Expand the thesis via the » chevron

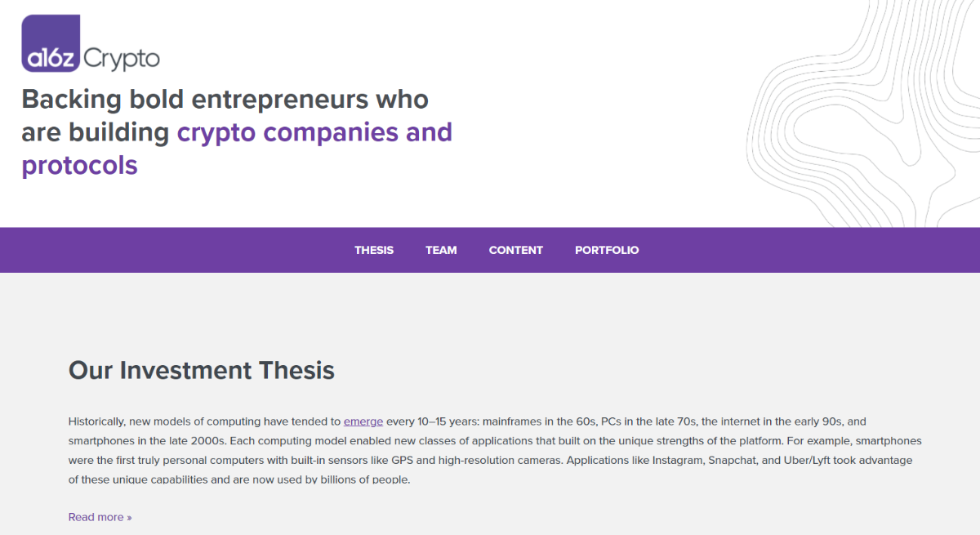128,517
